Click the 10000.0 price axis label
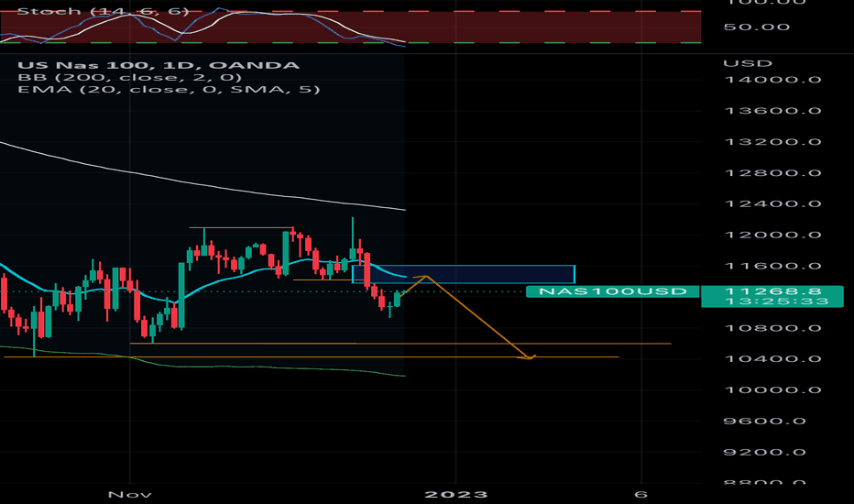This screenshot has width=854, height=504. click(x=772, y=390)
